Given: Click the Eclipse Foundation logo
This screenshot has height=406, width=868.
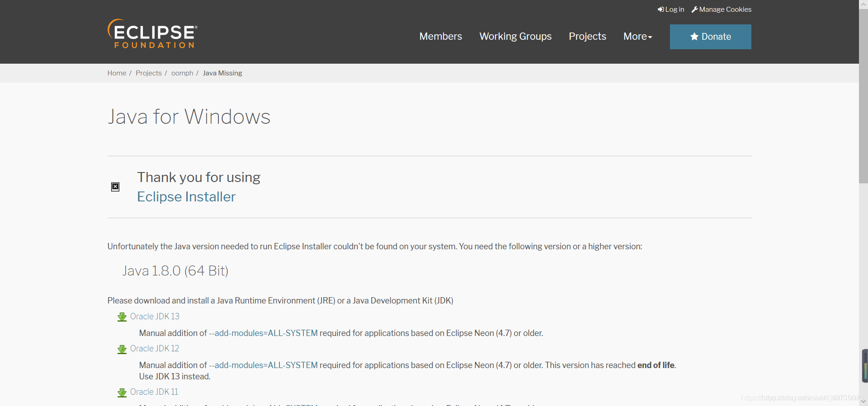Looking at the screenshot, I should [152, 33].
